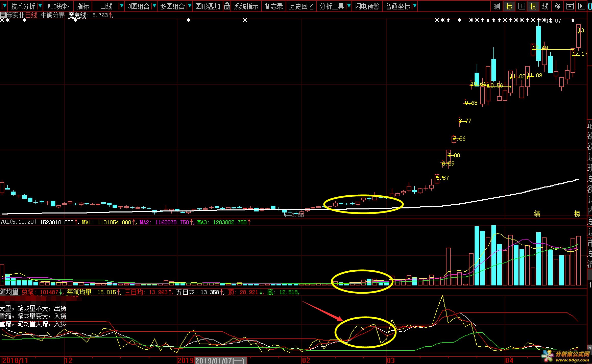Click the yellow 榜 marker on the chart
Image resolution: width=592 pixels, height=364 pixels.
click(x=577, y=213)
